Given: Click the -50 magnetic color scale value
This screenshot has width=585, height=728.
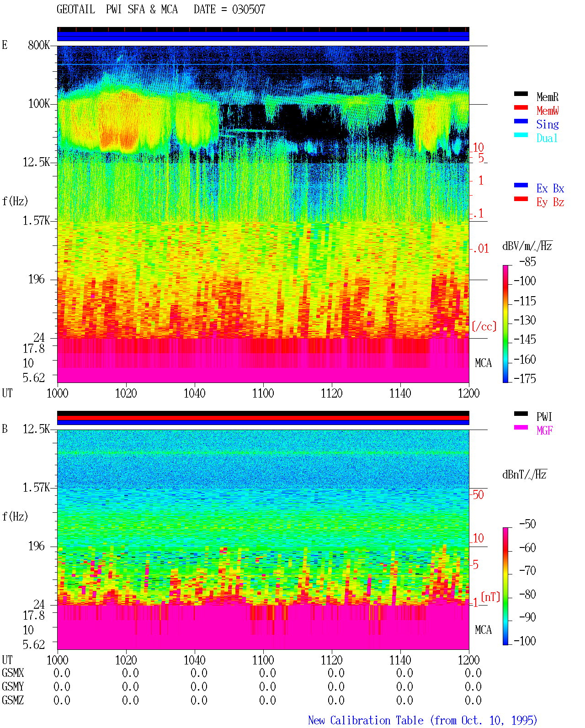Looking at the screenshot, I should 527,524.
